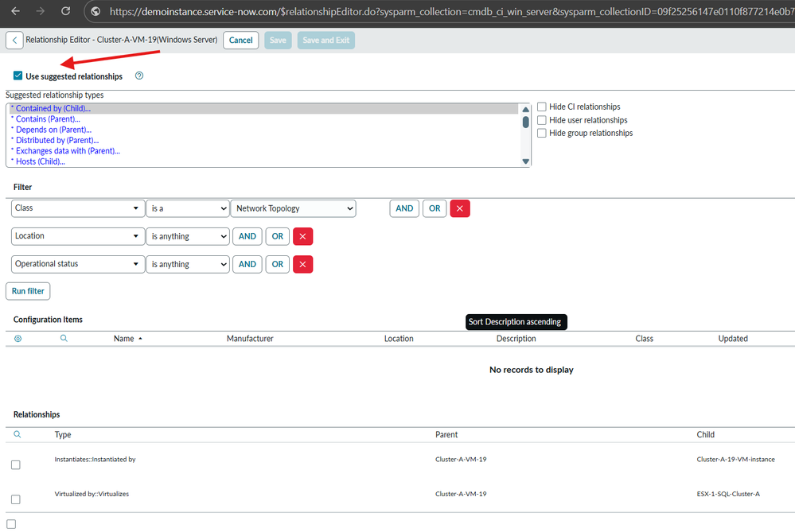Open Configuration Items gear settings icon
The height and width of the screenshot is (532, 795).
click(18, 339)
